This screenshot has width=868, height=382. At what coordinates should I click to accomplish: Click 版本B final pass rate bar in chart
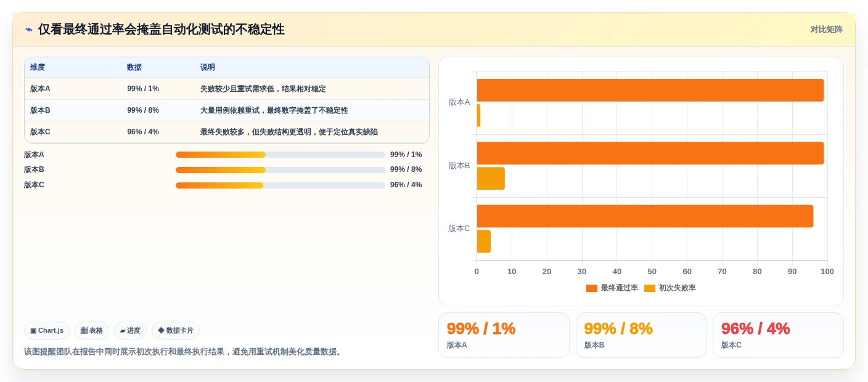point(650,153)
